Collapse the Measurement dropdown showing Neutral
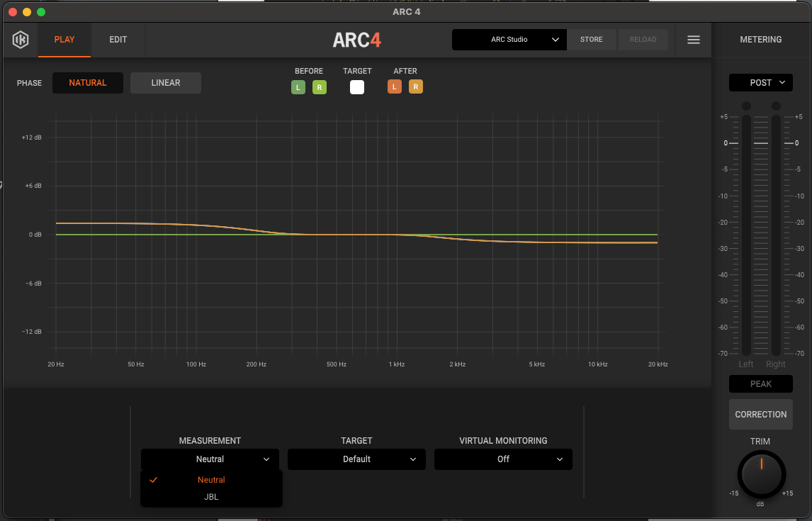Screen dimensions: 812x521 tap(210, 459)
